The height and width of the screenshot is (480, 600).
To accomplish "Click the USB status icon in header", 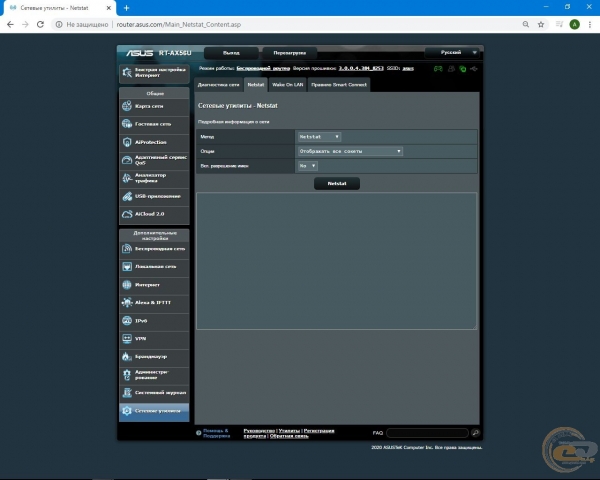I will [x=474, y=69].
